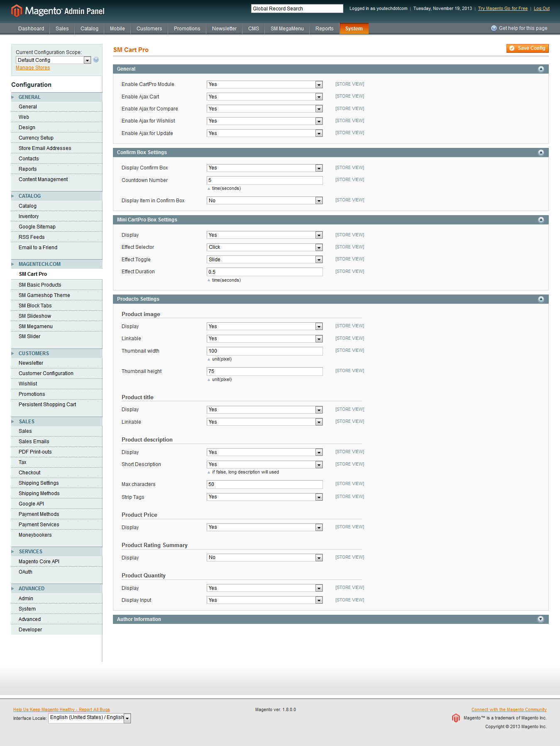Select SM Slideshow in sidebar
The image size is (560, 746).
tap(35, 316)
